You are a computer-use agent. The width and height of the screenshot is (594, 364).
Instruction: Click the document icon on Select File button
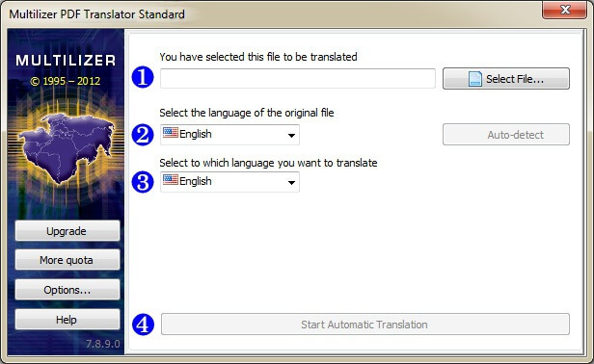475,79
